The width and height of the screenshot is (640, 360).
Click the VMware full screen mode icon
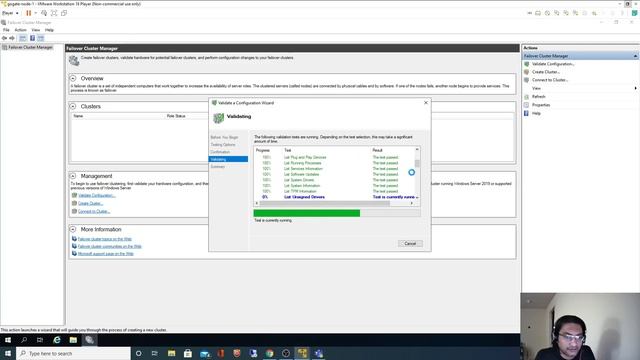click(54, 13)
